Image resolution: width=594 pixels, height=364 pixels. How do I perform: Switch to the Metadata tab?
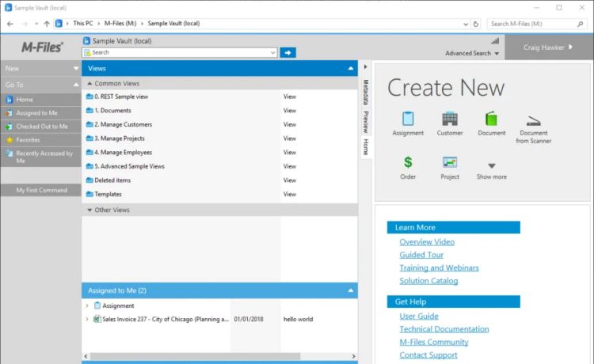(365, 92)
